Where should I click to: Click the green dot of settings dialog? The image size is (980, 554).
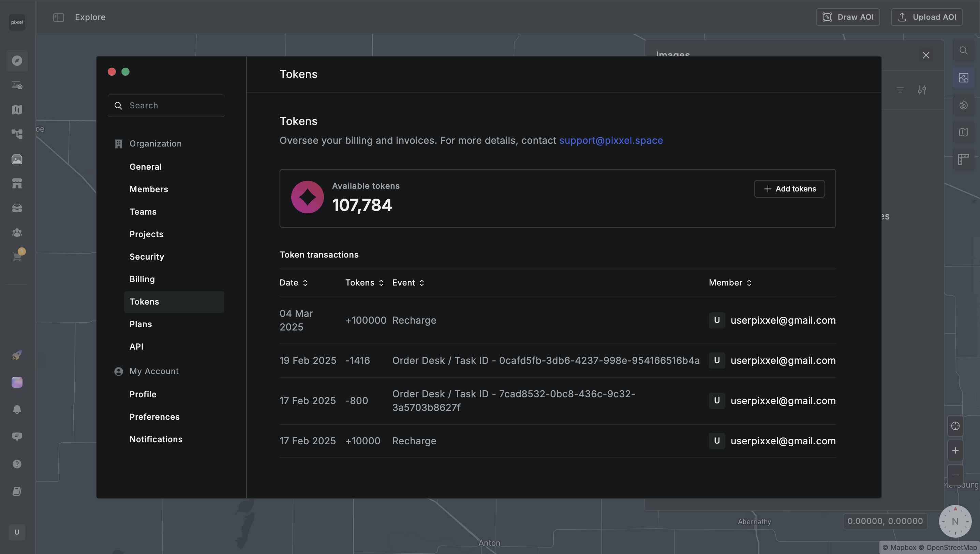point(125,72)
